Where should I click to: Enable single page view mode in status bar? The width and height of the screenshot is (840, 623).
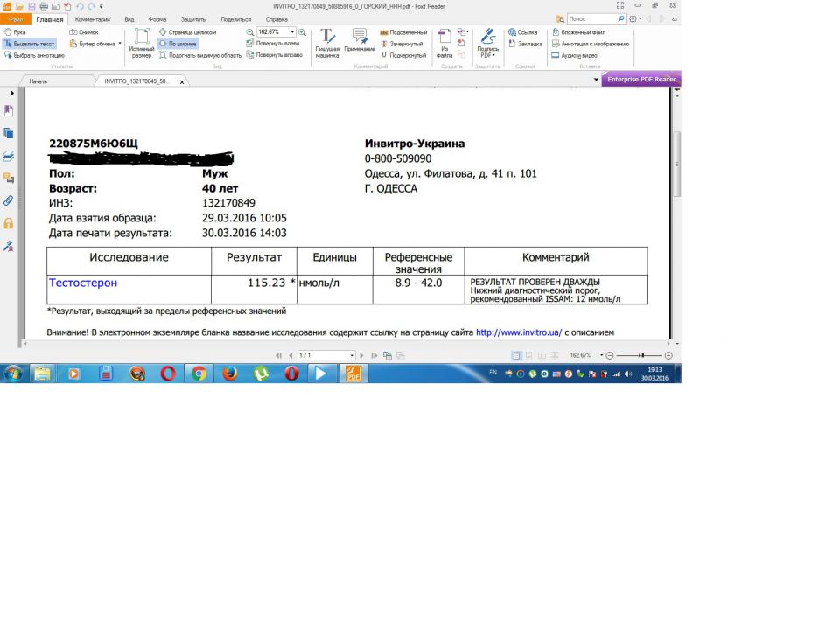click(x=516, y=355)
